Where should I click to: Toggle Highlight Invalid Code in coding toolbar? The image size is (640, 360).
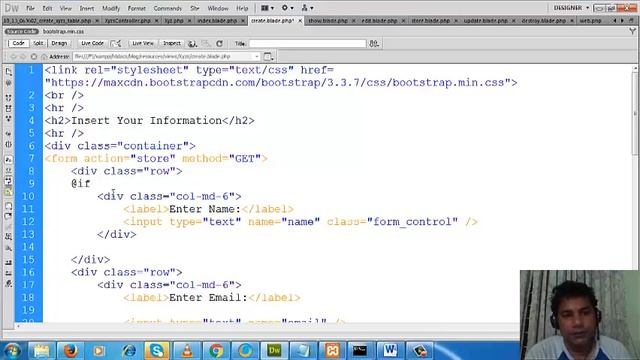point(8,170)
